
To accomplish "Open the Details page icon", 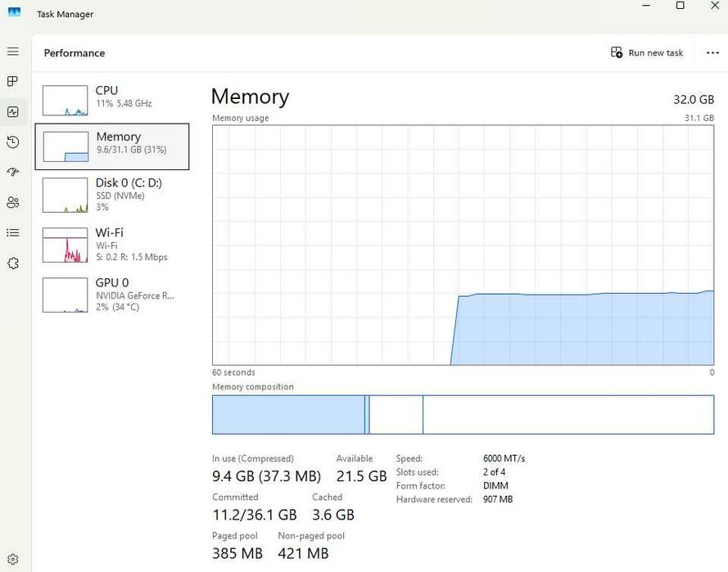I will click(x=13, y=232).
